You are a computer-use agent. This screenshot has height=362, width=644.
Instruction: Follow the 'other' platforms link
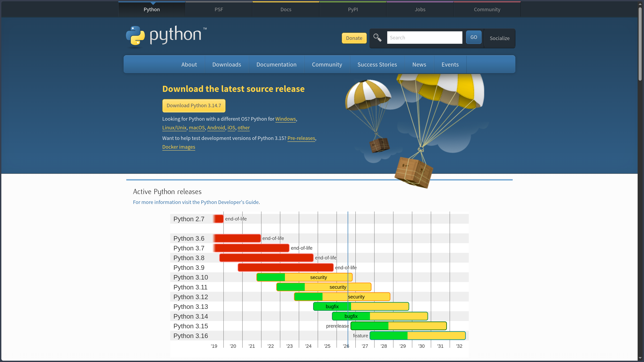(244, 128)
